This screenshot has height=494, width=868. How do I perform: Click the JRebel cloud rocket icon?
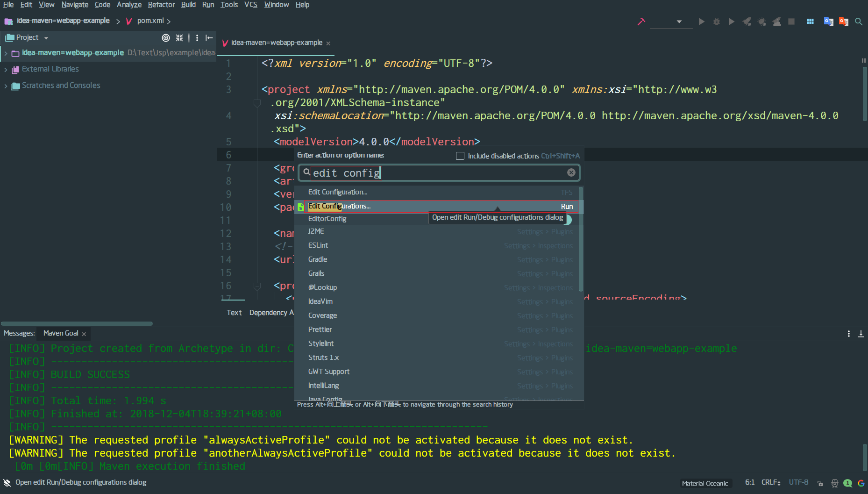click(777, 21)
